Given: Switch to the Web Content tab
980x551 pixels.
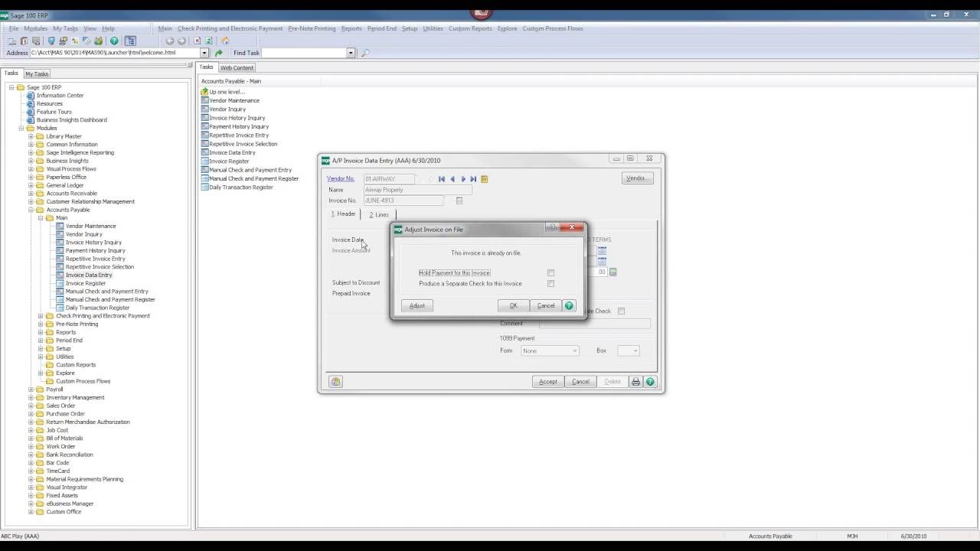Looking at the screenshot, I should 237,67.
